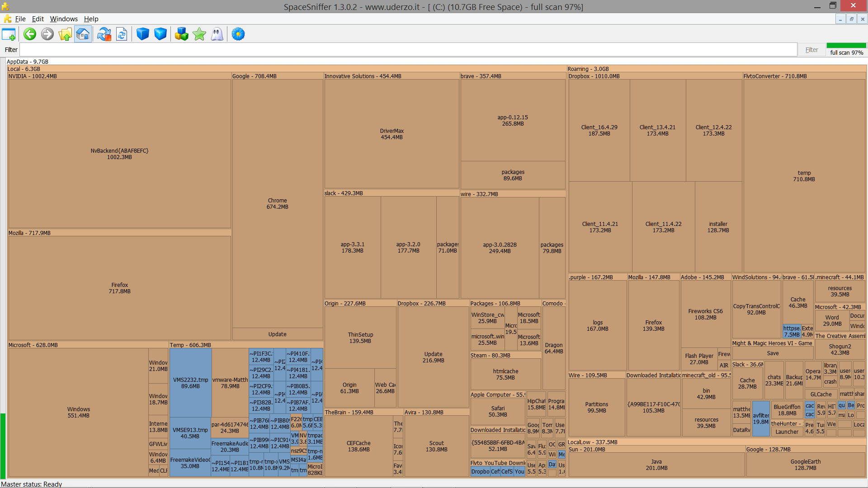Select the Java 201.0MB block
This screenshot has height=488, width=868.
[x=656, y=465]
